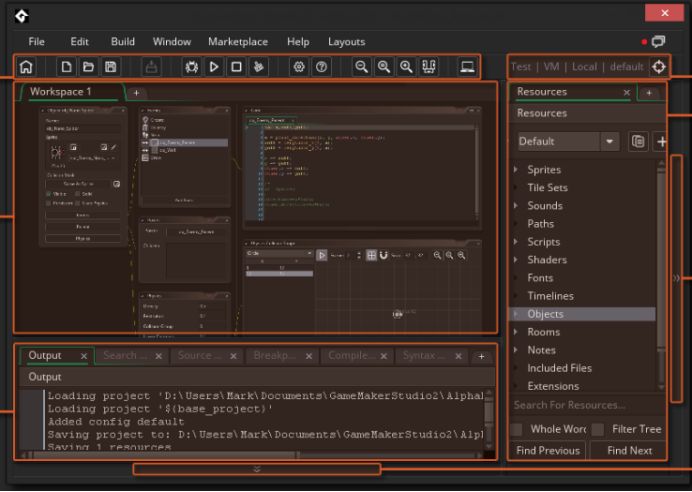Run the game with the play icon
Screen dimensions: 692x492
point(214,67)
